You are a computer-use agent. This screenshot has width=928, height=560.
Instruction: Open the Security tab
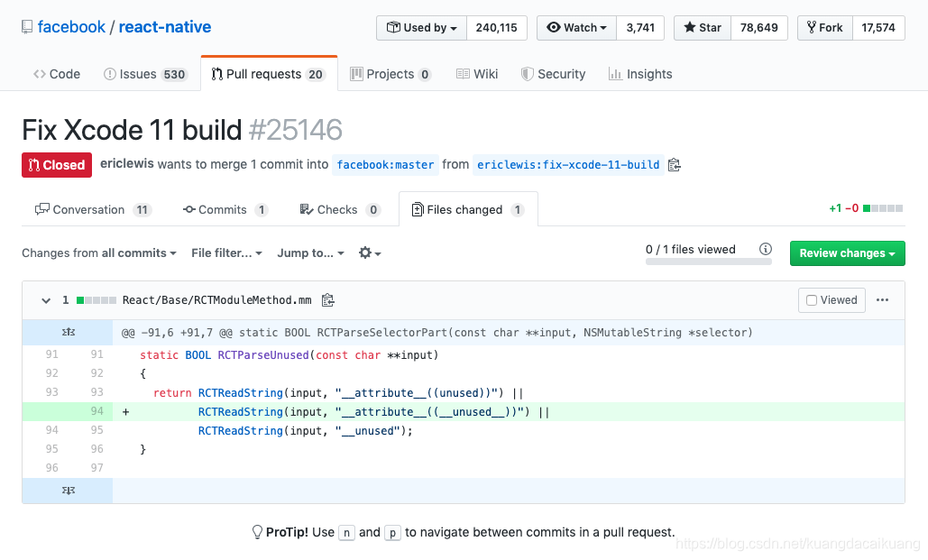553,74
